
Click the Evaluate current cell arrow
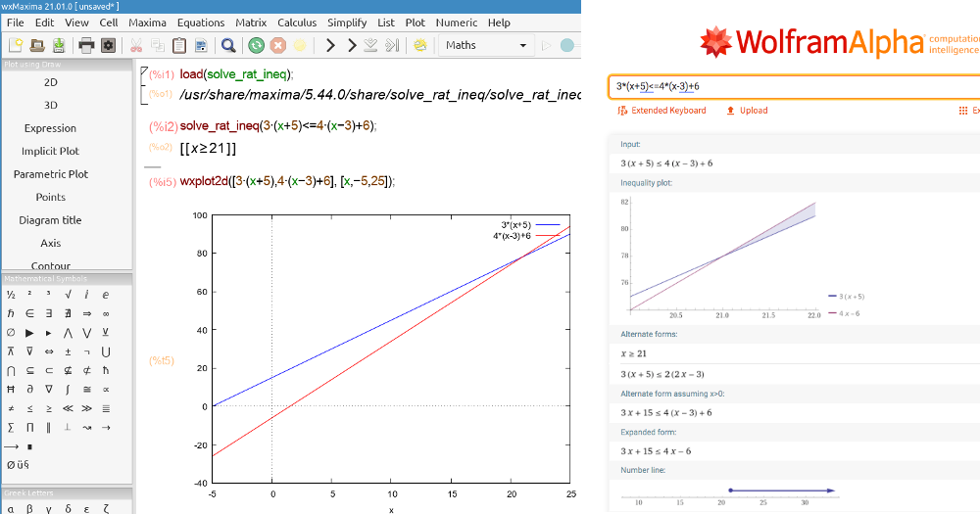pos(330,45)
